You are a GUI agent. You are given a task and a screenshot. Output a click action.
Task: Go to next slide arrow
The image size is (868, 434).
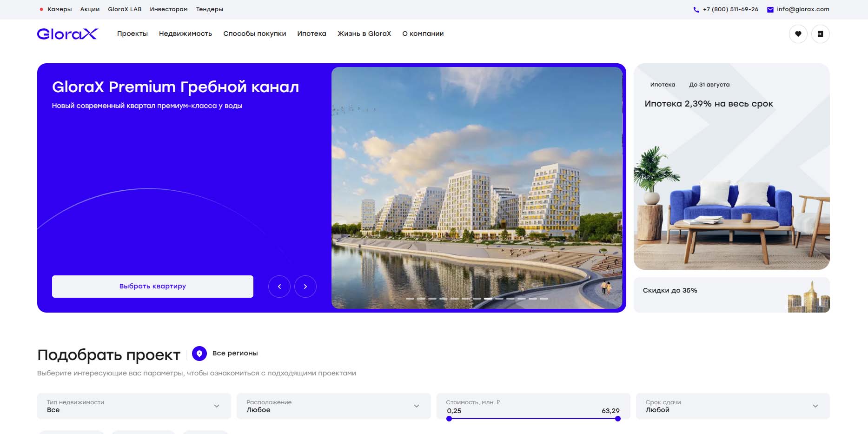tap(305, 287)
